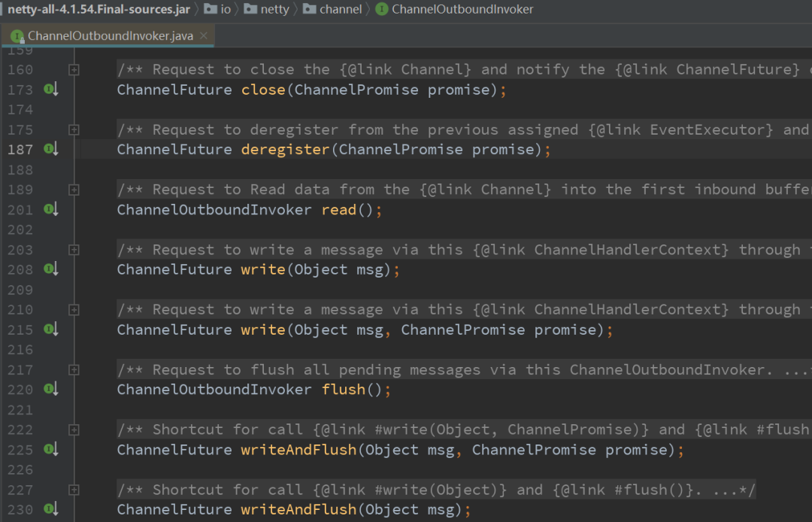Expand the folded Javadoc at line 189
The height and width of the screenshot is (522, 812).
pyautogui.click(x=74, y=190)
